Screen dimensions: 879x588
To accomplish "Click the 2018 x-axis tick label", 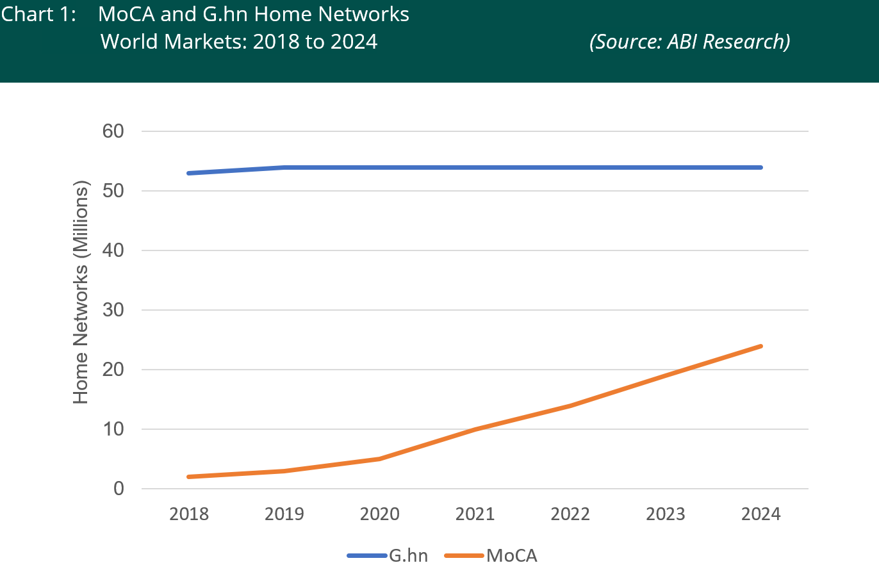I will (x=189, y=514).
